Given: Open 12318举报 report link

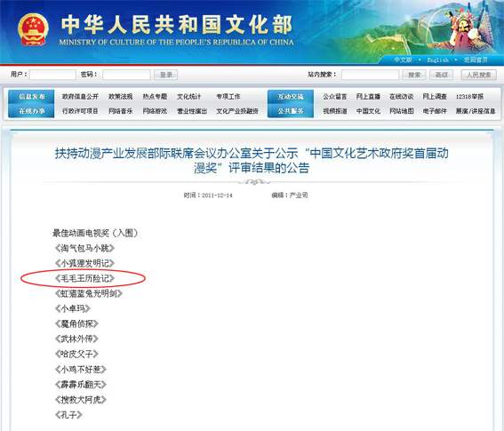Looking at the screenshot, I should pos(469,97).
